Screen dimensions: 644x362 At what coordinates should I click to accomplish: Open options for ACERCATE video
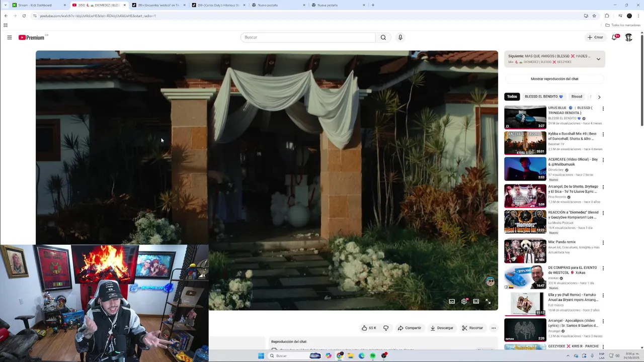603,160
